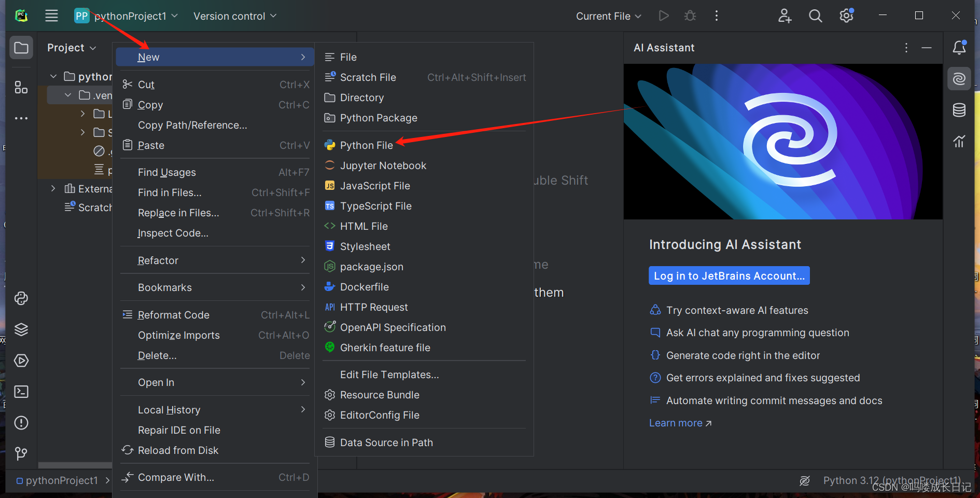Open more actions kebab menu in toolbar
The height and width of the screenshot is (498, 980).
pos(717,16)
